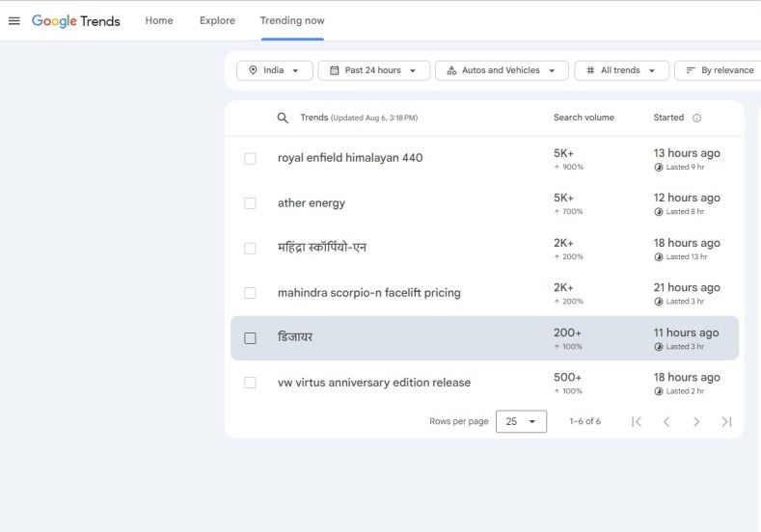Open the By relevance sort dropdown
The image size is (761, 532).
[719, 70]
